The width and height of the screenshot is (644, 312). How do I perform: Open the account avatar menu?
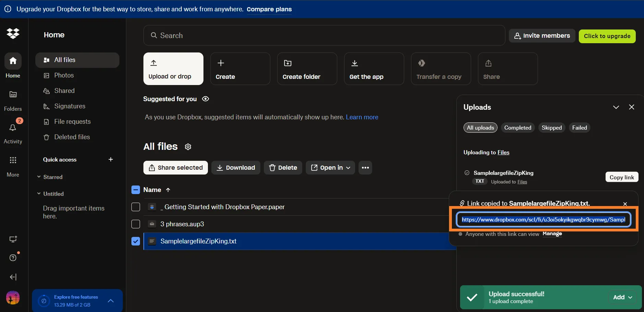pos(13,298)
